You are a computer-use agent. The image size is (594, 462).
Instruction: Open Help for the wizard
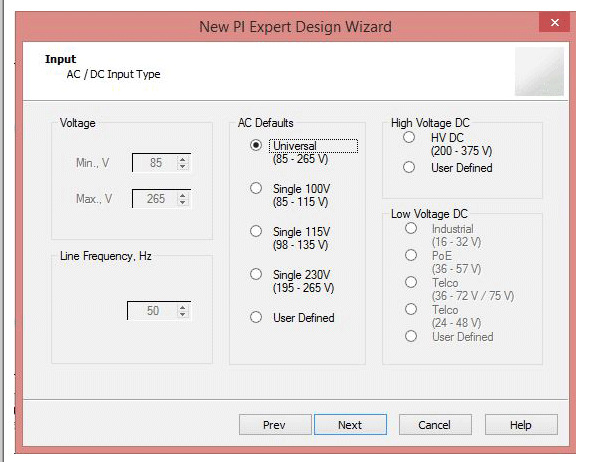tap(521, 425)
